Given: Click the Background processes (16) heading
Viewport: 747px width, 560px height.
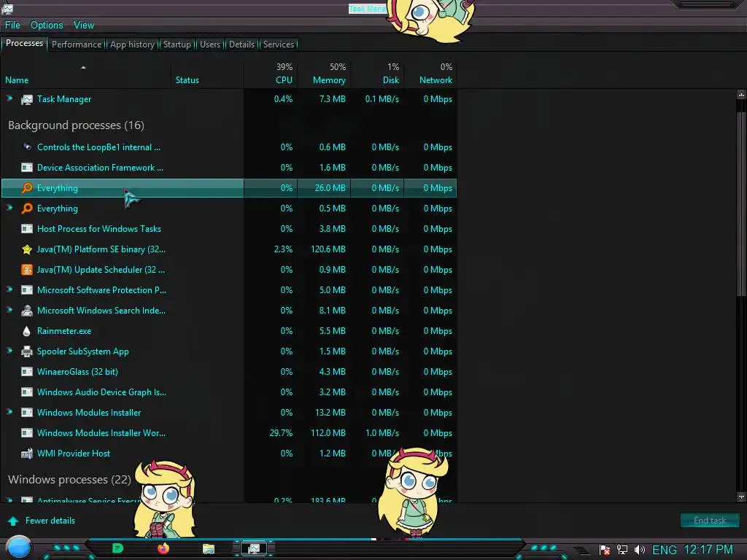Looking at the screenshot, I should [76, 125].
